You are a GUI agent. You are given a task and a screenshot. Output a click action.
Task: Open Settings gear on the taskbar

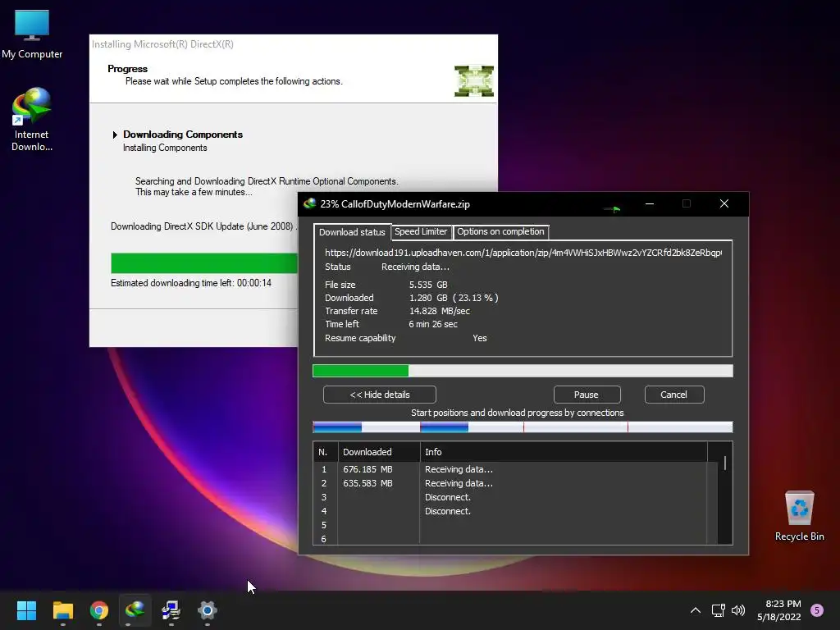coord(208,610)
